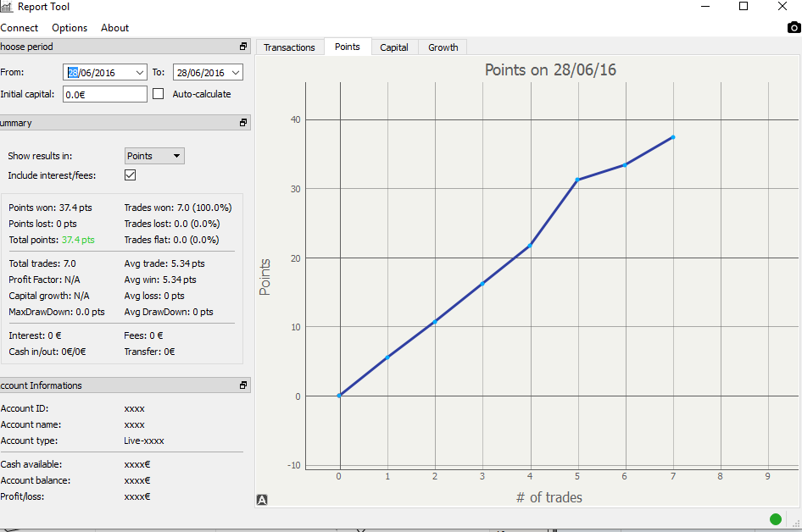Click the From date text field
Image resolution: width=802 pixels, height=532 pixels.
(x=98, y=73)
